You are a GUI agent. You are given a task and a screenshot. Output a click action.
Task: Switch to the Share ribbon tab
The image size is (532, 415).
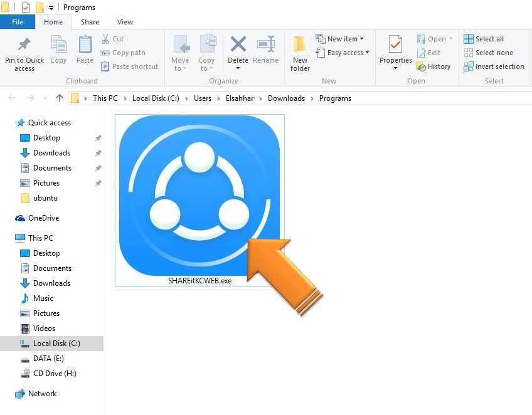point(90,22)
